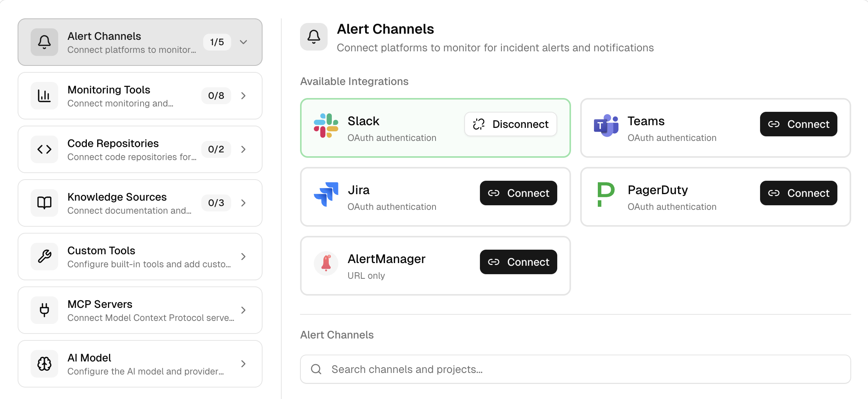Disconnect the Slack integration

point(511,124)
